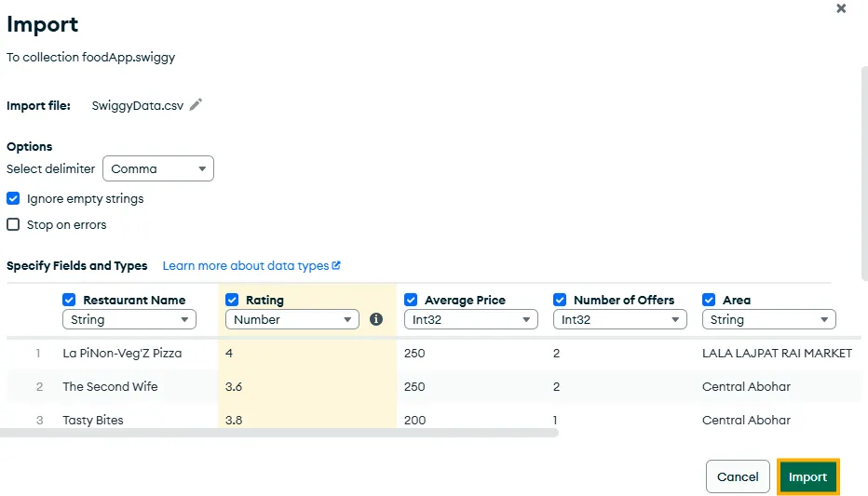868x496 pixels.
Task: Deselect the Average Price field checkbox
Action: pos(411,300)
